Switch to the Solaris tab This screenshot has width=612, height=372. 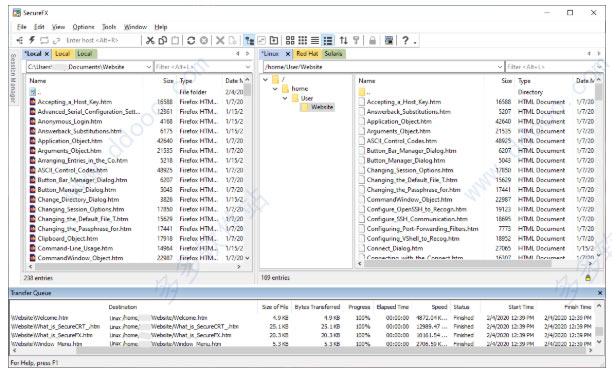(333, 54)
